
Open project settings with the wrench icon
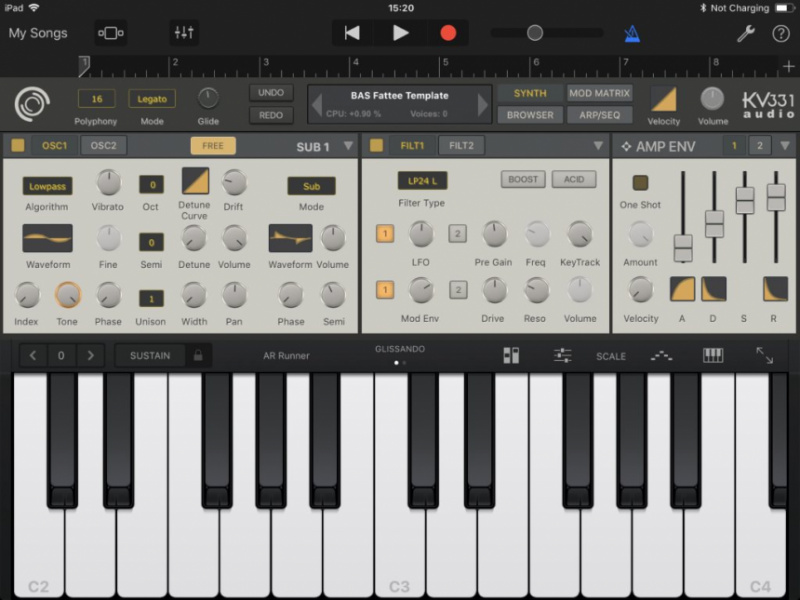746,32
